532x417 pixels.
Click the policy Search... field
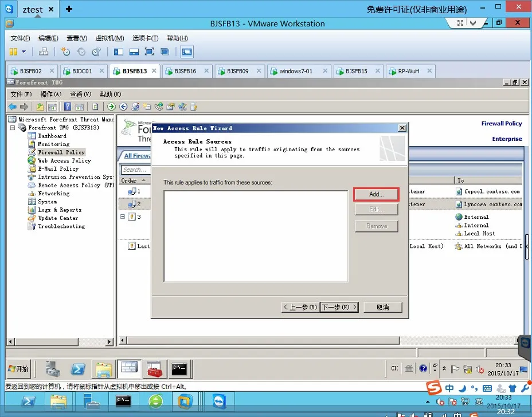135,170
